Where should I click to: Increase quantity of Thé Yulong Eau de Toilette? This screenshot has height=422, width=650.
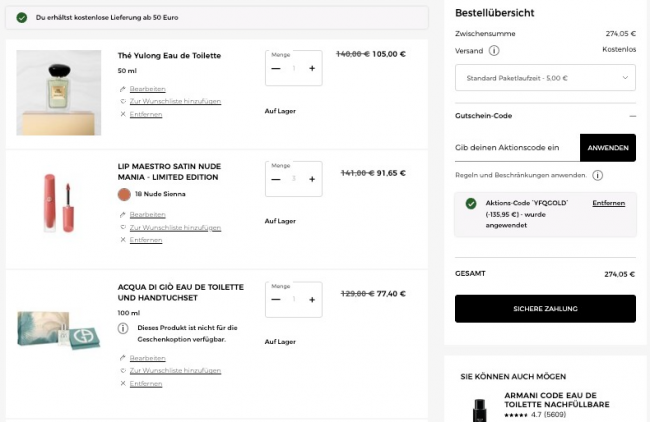[x=312, y=69]
